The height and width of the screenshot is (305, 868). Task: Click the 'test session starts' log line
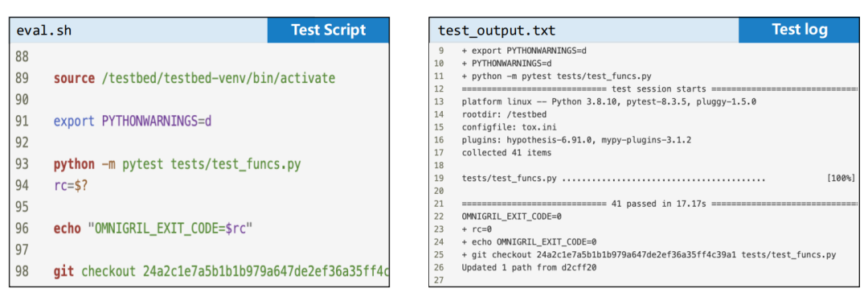(659, 89)
